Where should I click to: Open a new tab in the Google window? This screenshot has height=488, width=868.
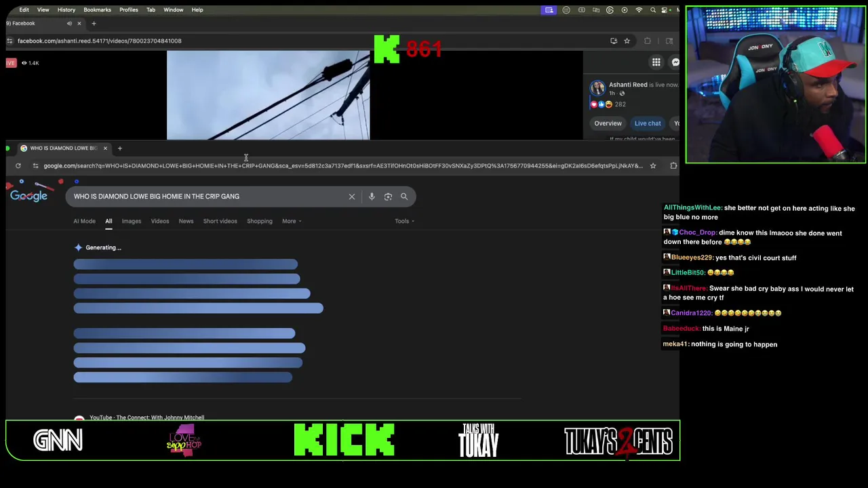119,148
